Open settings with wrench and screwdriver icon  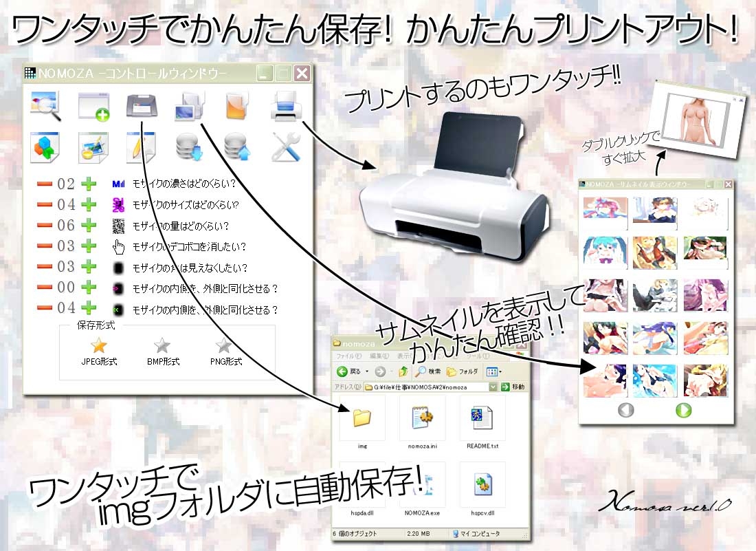[x=286, y=147]
